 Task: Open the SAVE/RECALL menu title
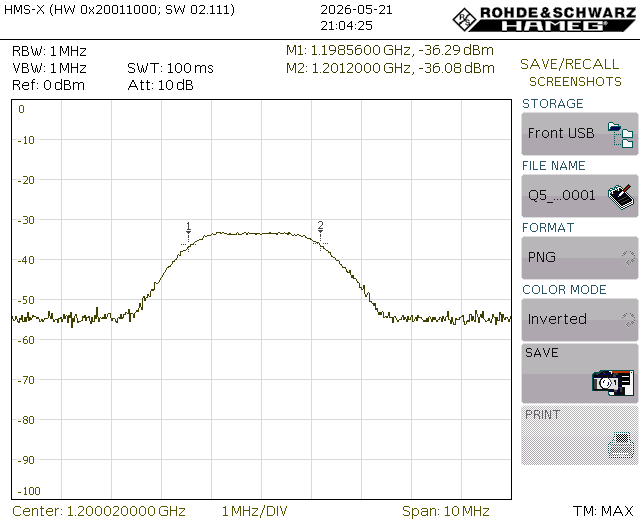pyautogui.click(x=569, y=64)
